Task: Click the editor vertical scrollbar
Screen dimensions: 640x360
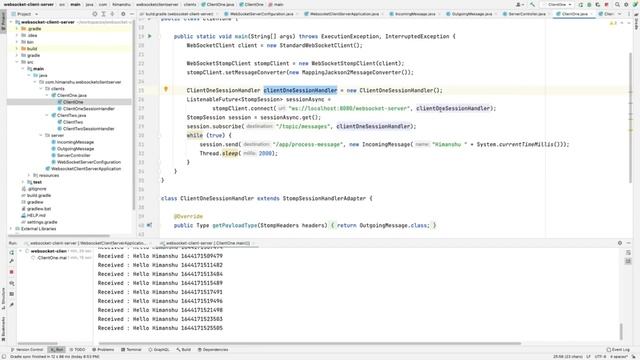Action: (630, 118)
